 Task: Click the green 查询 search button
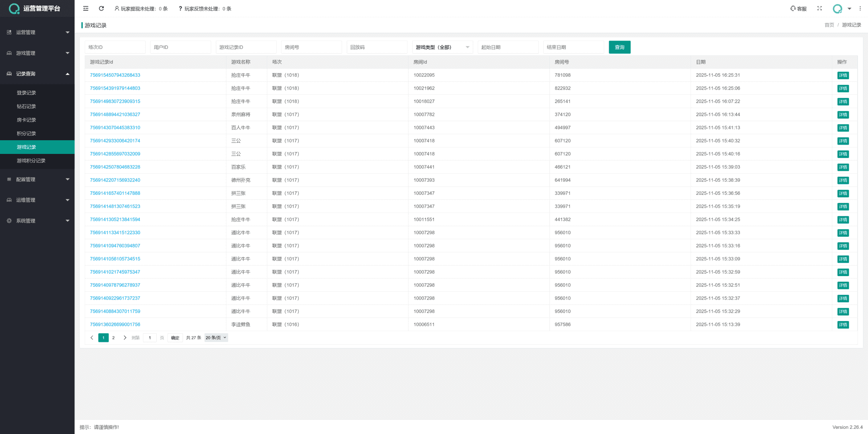coord(619,47)
